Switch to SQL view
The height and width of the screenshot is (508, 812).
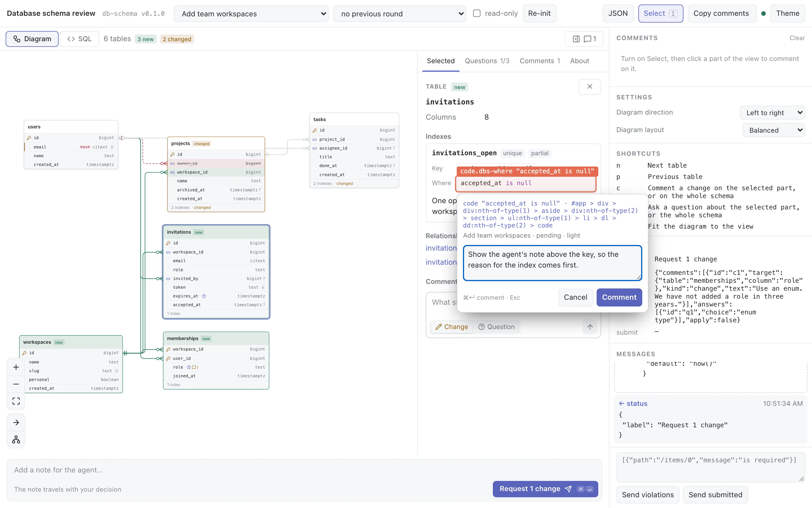pyautogui.click(x=80, y=39)
